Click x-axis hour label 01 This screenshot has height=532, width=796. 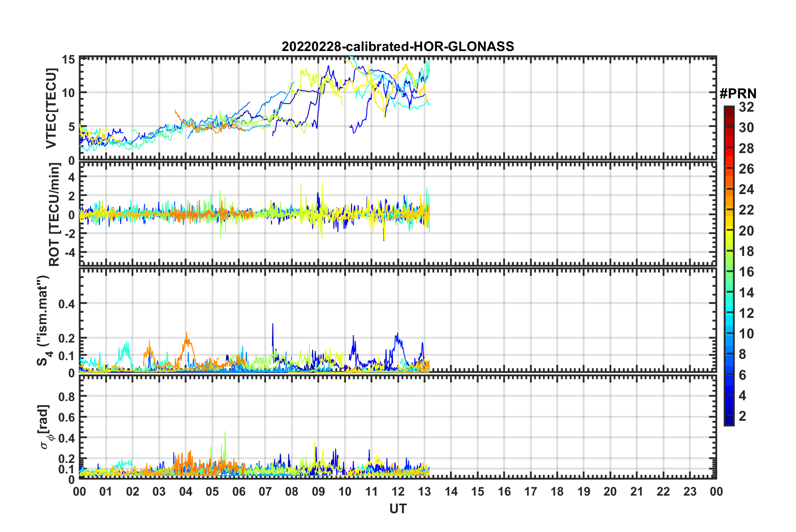coord(106,491)
